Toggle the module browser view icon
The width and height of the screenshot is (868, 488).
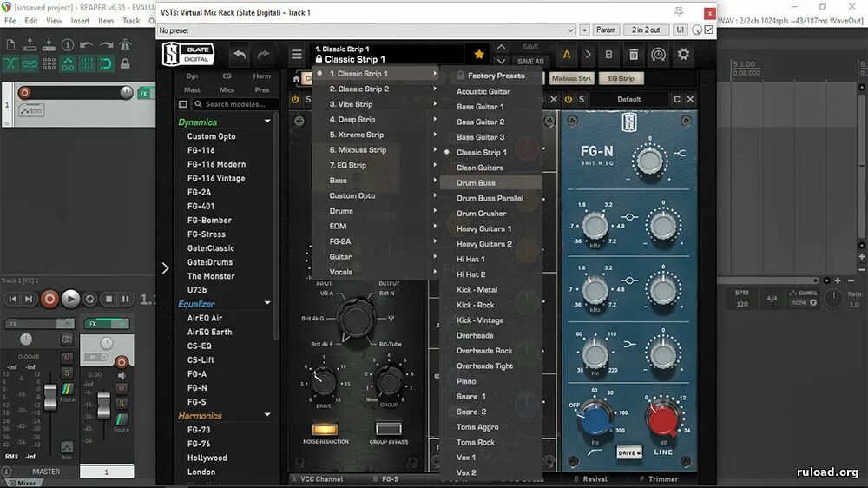(x=183, y=104)
